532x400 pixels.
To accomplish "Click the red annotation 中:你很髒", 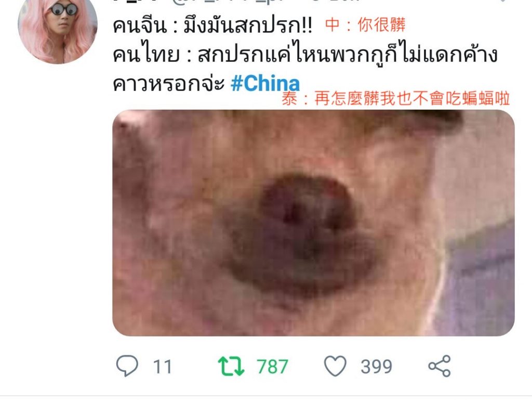I will coord(365,25).
